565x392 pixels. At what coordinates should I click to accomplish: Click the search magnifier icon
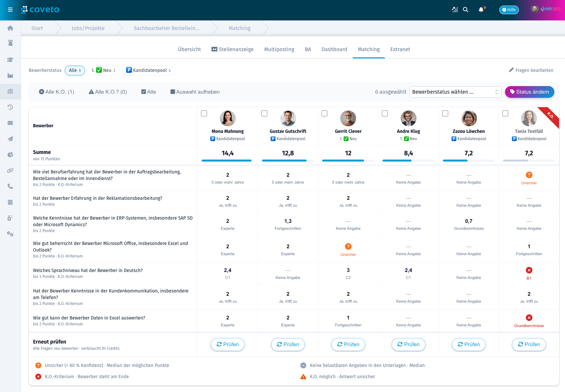[x=466, y=10]
